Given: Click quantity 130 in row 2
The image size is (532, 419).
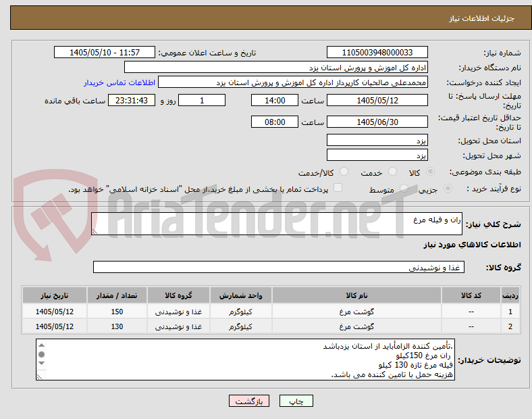Looking at the screenshot, I should coord(117,326).
